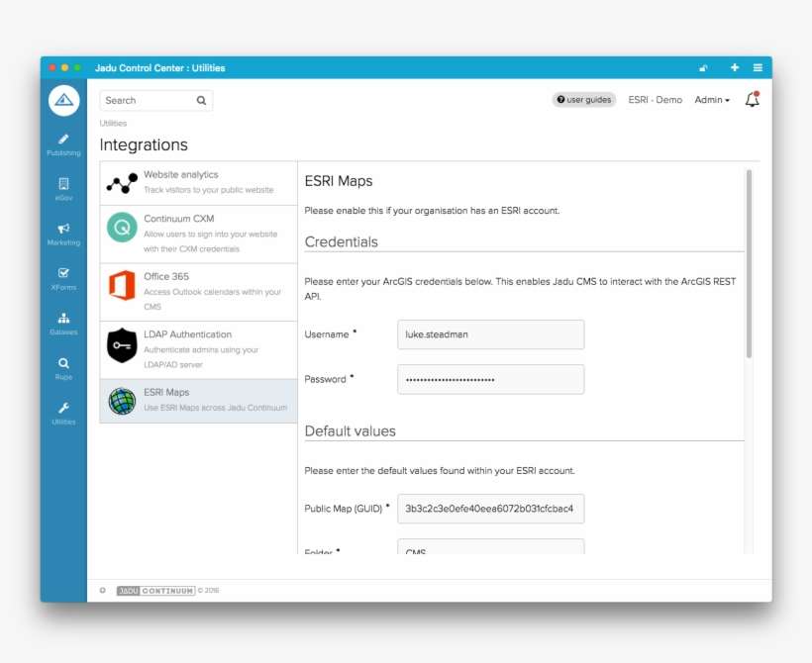Click the ESRI Maps panel scrollbar

point(749,264)
